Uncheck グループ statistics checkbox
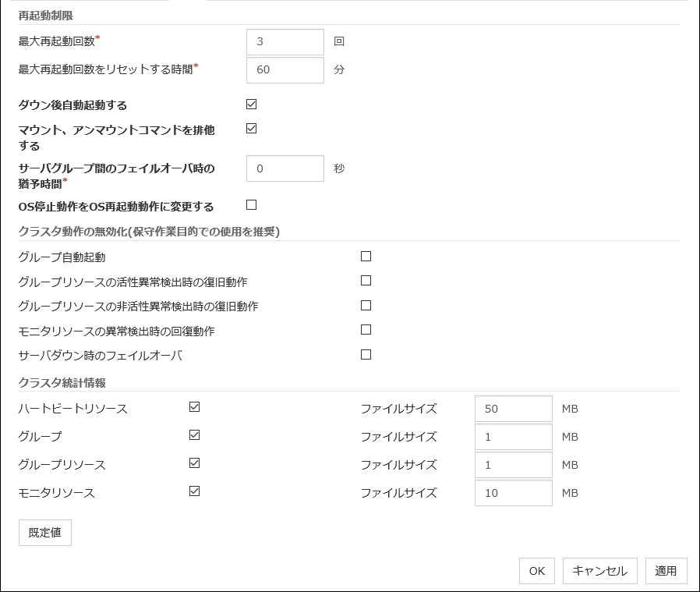Image resolution: width=700 pixels, height=592 pixels. 195,435
